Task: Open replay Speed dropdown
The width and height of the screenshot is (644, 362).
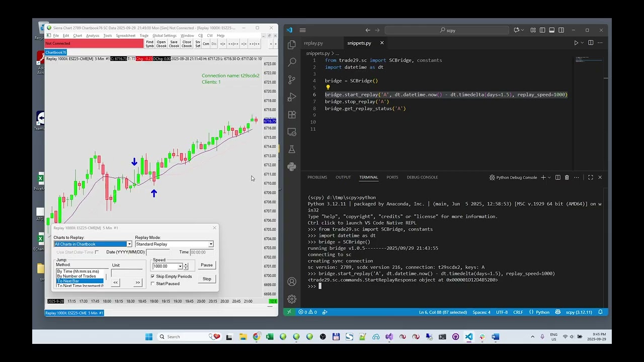Action: [180, 266]
